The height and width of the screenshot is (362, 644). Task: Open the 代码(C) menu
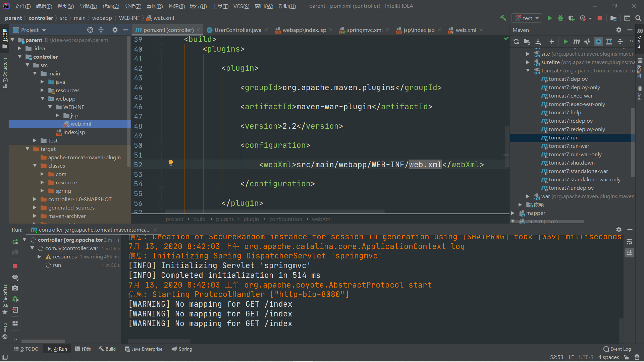(111, 6)
